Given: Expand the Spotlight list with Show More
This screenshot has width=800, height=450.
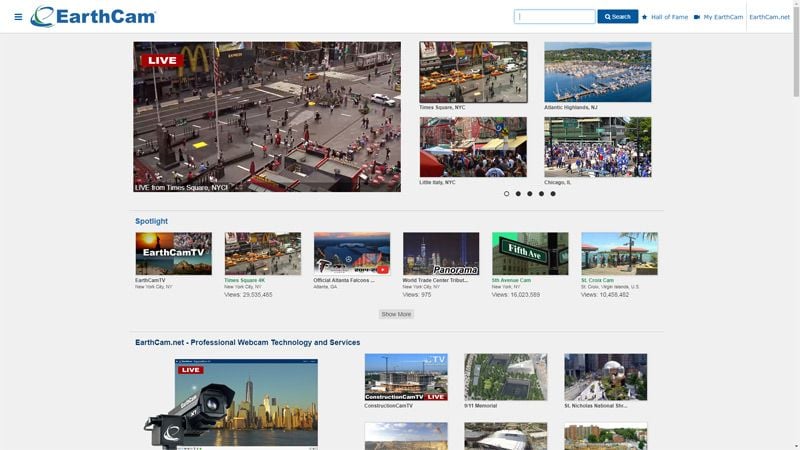Looking at the screenshot, I should (x=396, y=314).
